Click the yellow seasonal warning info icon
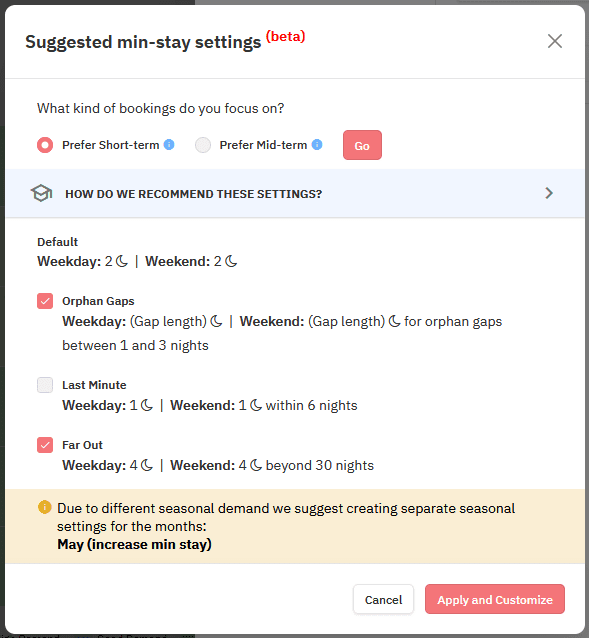The width and height of the screenshot is (589, 638). pyautogui.click(x=45, y=507)
